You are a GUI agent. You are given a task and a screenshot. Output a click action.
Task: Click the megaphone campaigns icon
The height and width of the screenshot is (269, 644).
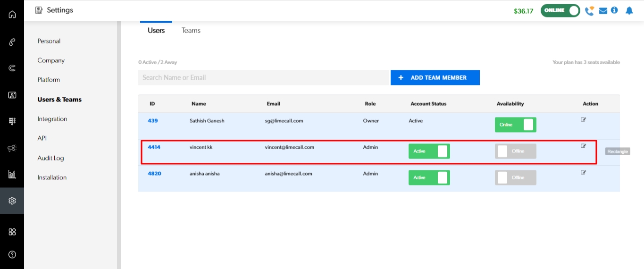[12, 148]
